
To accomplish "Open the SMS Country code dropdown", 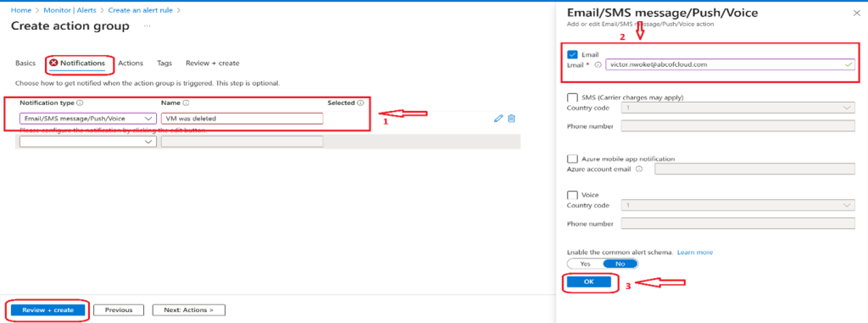I will click(x=738, y=108).
